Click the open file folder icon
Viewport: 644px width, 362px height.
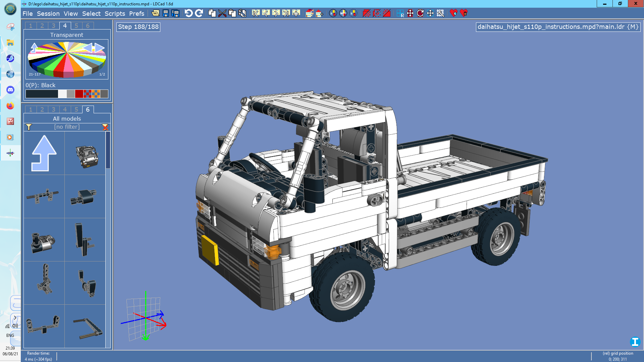pos(155,13)
